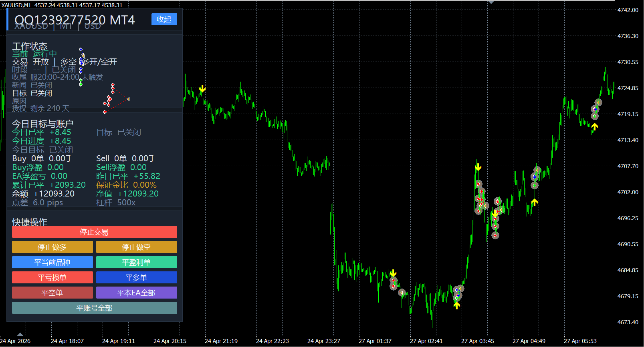Image resolution: width=644 pixels, height=347 pixels.
Task: Click the chart shift triangle at top edge
Action: (x=491, y=2)
